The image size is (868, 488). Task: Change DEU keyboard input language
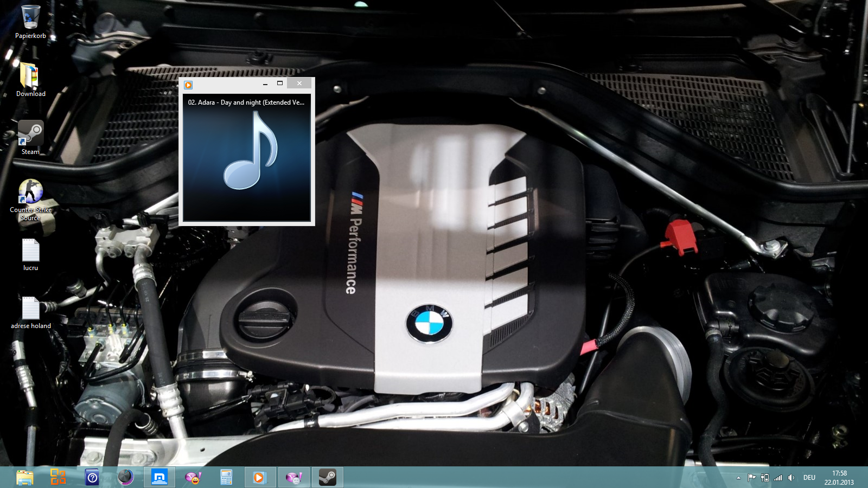[809, 478]
